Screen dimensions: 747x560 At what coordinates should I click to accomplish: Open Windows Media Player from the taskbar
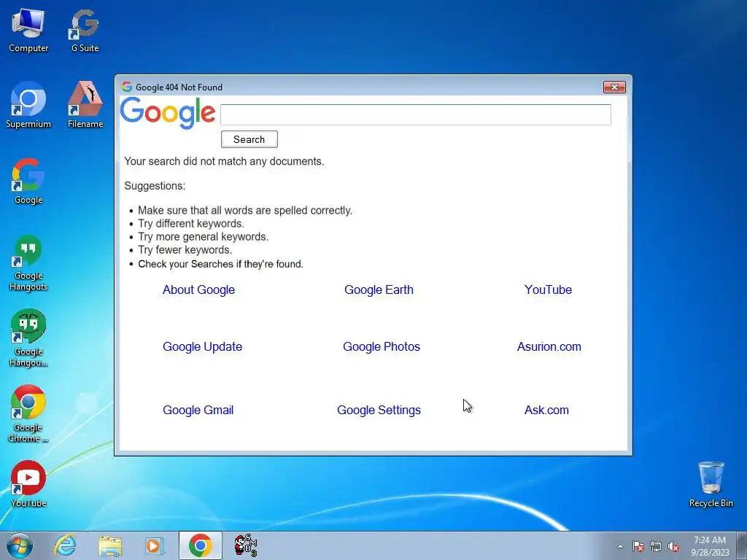pyautogui.click(x=154, y=545)
